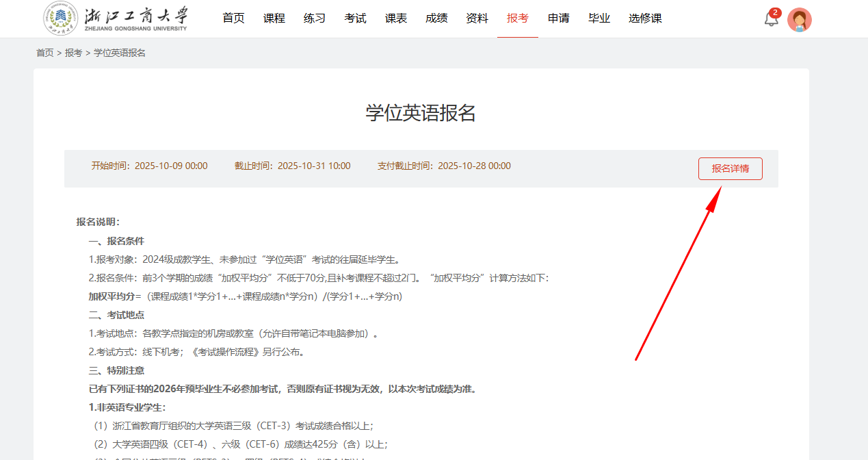868x460 pixels.
Task: Click the 报名详情 button
Action: tap(730, 168)
